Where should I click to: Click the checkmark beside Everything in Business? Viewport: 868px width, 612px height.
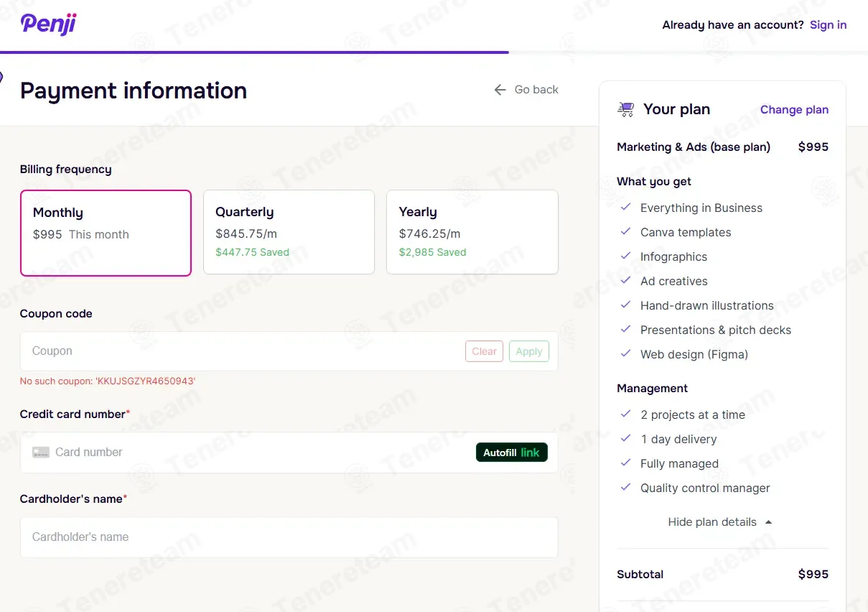(x=625, y=208)
